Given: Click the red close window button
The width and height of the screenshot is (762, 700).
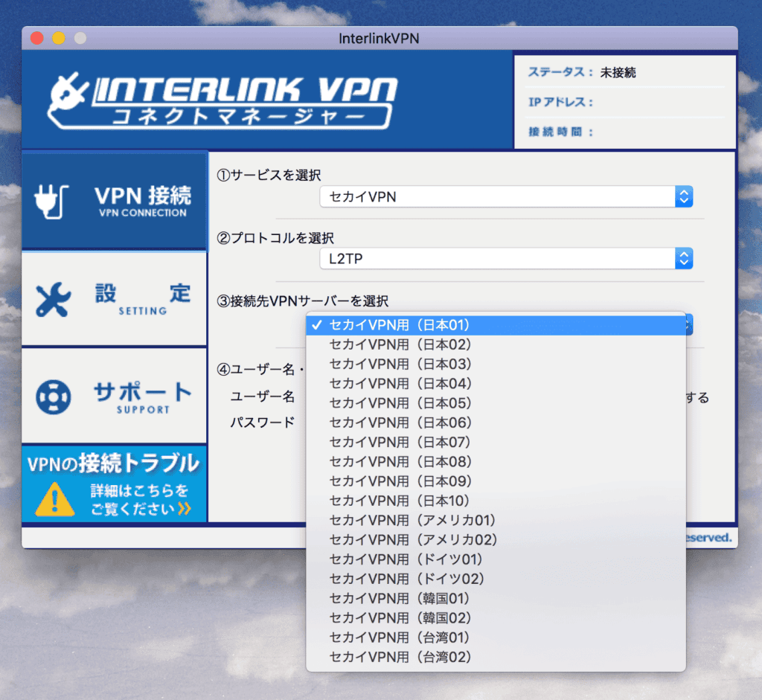Looking at the screenshot, I should tap(37, 38).
